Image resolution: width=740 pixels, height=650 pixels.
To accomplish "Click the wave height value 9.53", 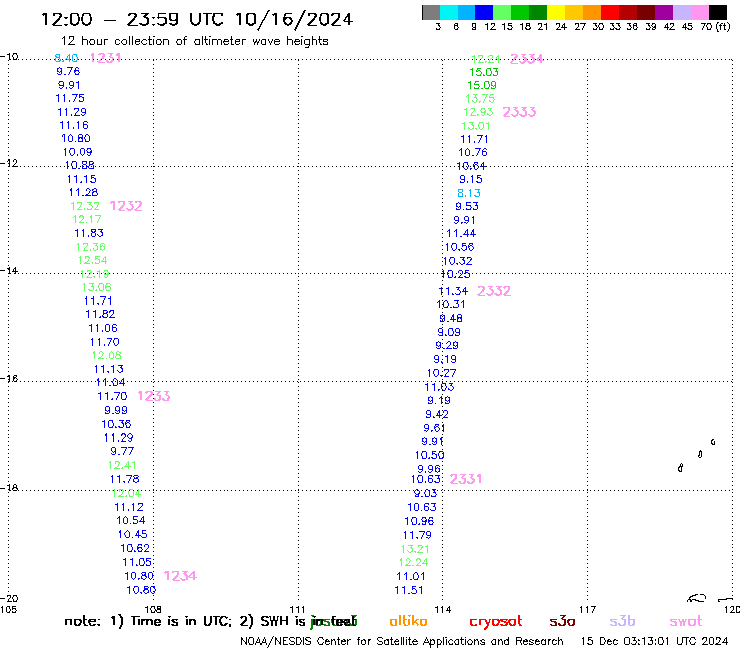I will [467, 206].
